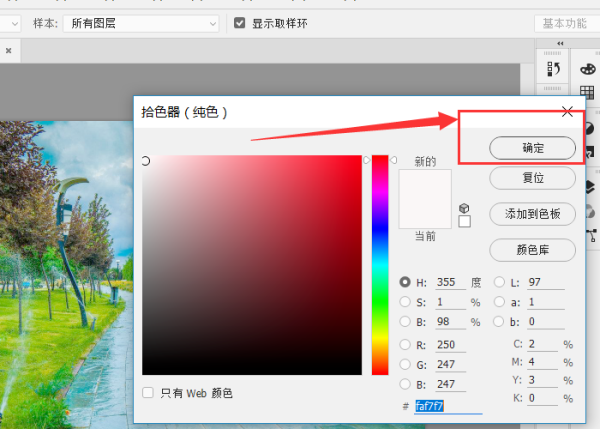
Task: Select the L lightness radio button
Action: tap(499, 282)
